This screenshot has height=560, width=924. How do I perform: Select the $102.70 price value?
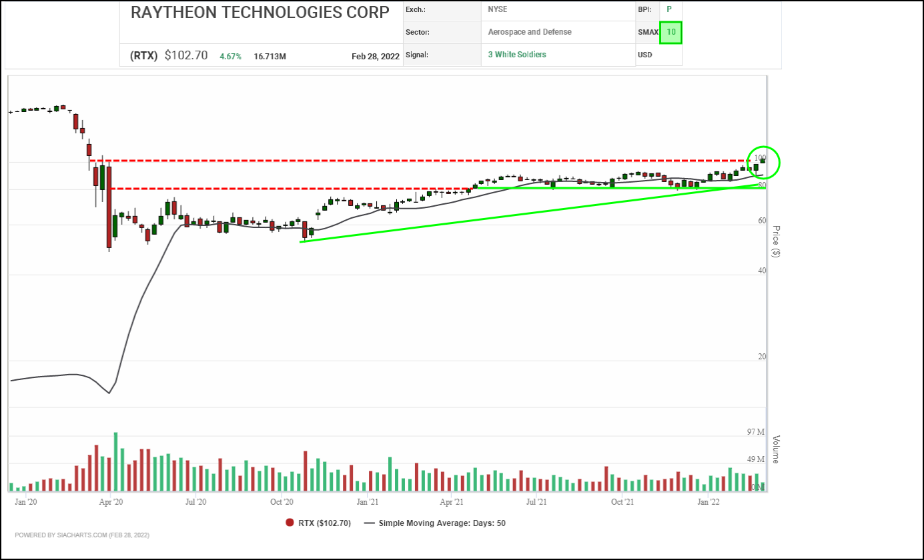[187, 56]
